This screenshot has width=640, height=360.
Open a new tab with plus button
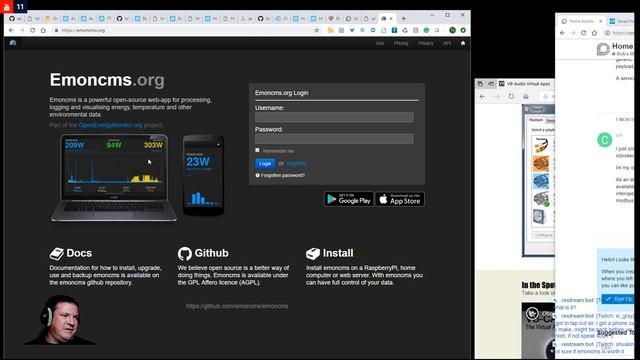pos(404,18)
